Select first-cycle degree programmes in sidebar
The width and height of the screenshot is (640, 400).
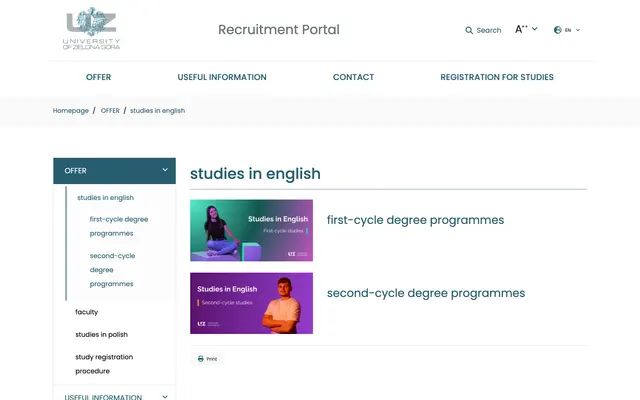coord(119,226)
